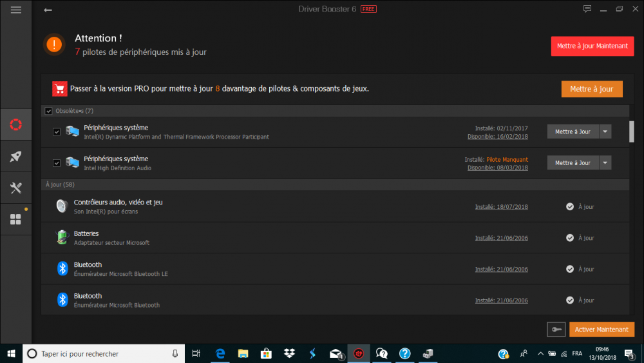
Task: Click the Batteries device icon
Action: click(x=62, y=237)
